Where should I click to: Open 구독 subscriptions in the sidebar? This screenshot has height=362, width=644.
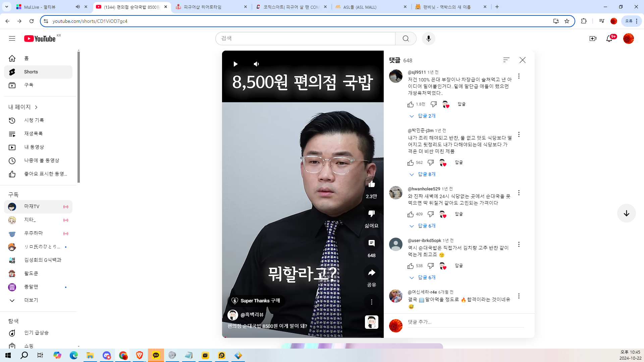[x=38, y=85]
